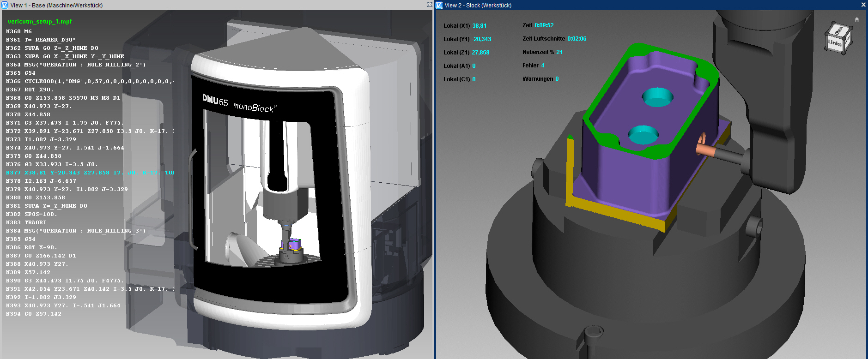The image size is (868, 359).
Task: Click the Links face of the view cube
Action: tap(834, 43)
